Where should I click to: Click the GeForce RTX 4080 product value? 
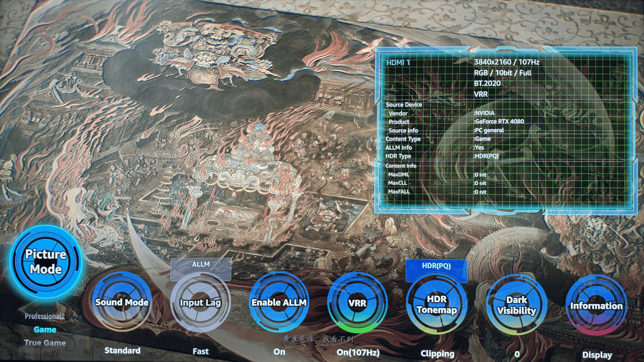(x=499, y=121)
